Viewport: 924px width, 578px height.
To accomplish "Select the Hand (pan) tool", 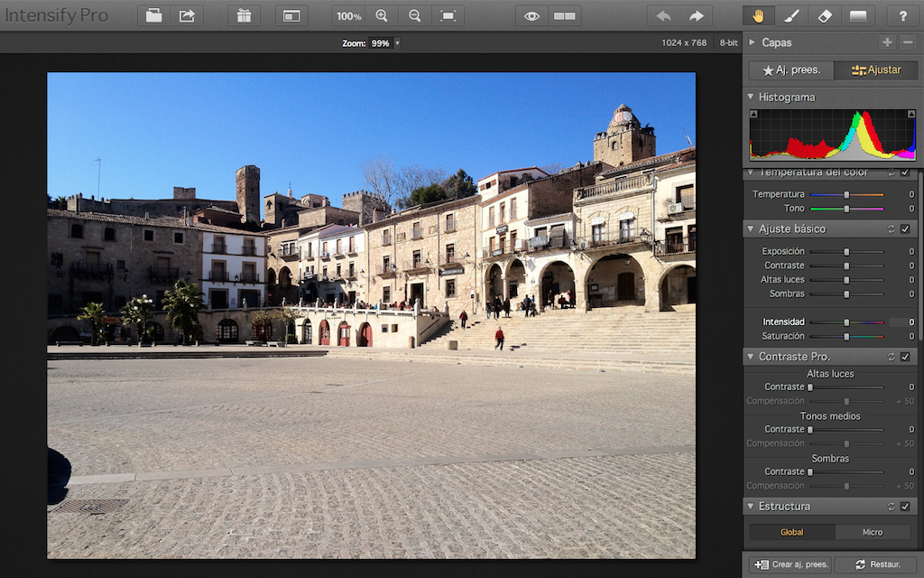I will (x=758, y=16).
